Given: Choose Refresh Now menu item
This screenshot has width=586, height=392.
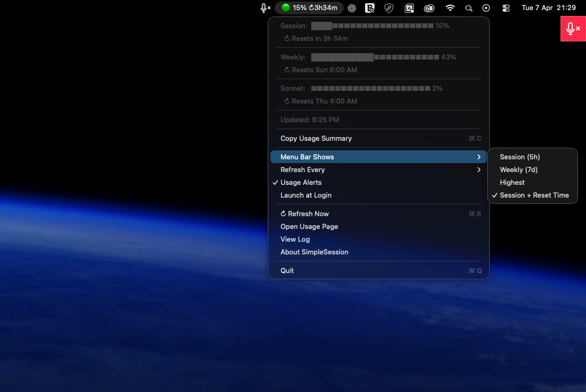Looking at the screenshot, I should tap(379, 214).
